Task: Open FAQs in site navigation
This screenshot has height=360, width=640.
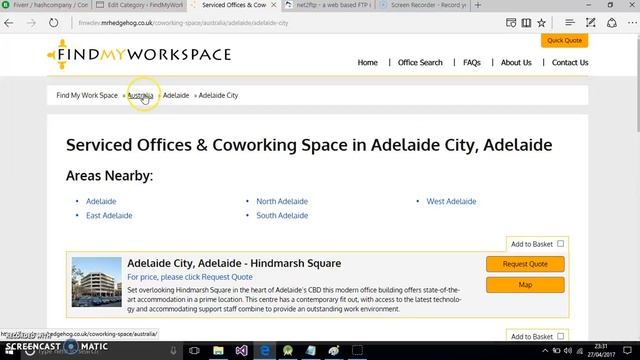Action: click(471, 62)
